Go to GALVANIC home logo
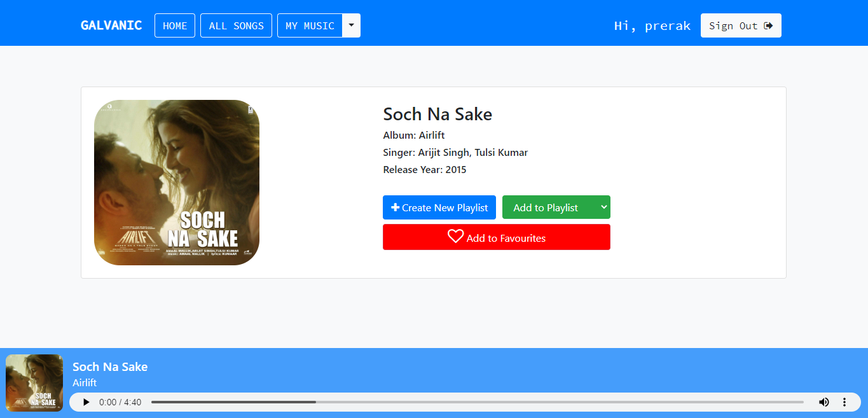Screen dimensions: 868x418 pos(111,25)
